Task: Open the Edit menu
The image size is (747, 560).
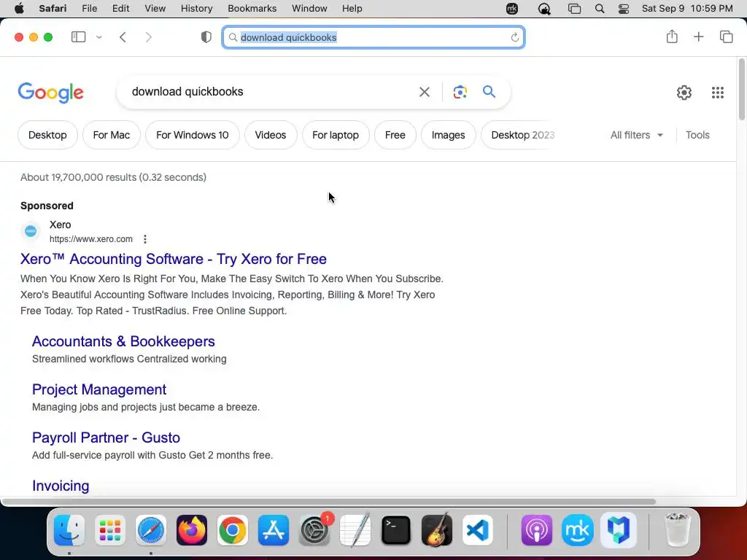Action: (120, 9)
